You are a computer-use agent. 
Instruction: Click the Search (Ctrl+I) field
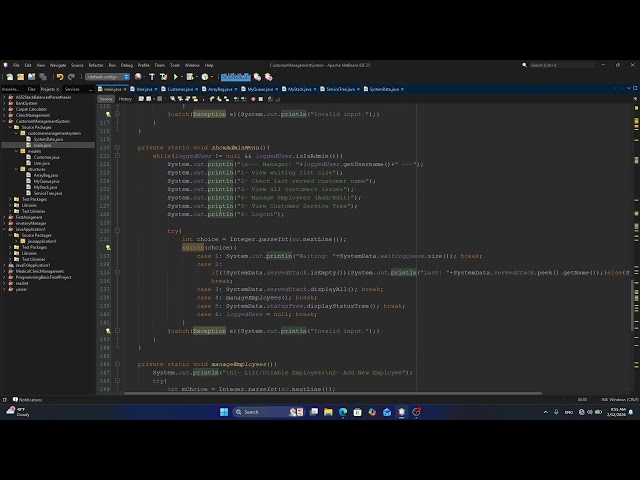[x=561, y=65]
